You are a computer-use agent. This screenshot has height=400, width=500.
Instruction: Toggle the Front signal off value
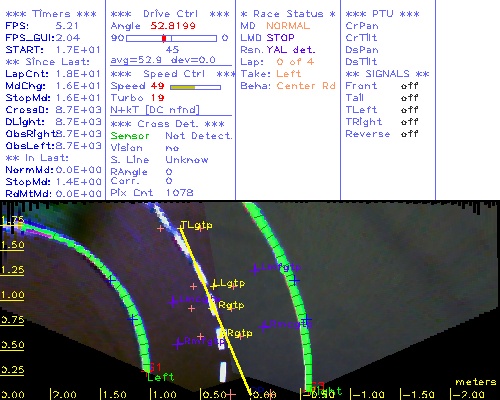tap(410, 86)
